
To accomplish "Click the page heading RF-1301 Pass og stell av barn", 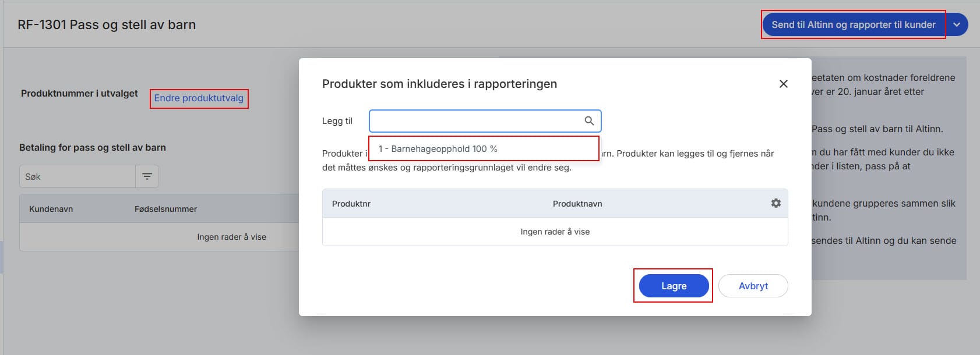I will coord(107,24).
